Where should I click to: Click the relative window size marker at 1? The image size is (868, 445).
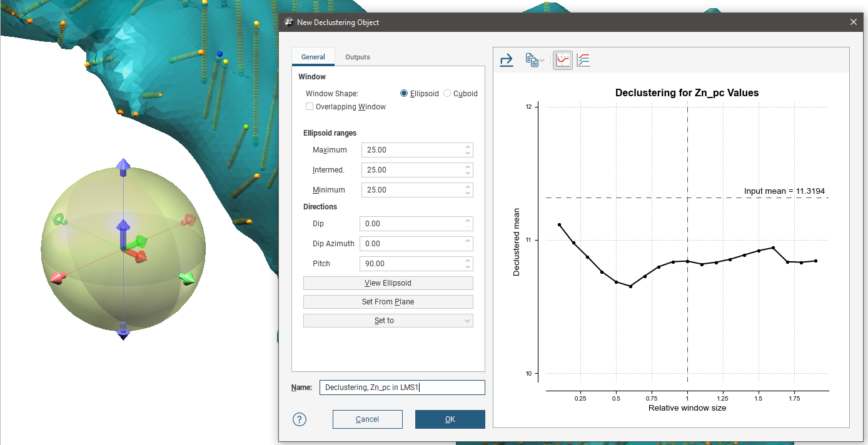tap(687, 261)
